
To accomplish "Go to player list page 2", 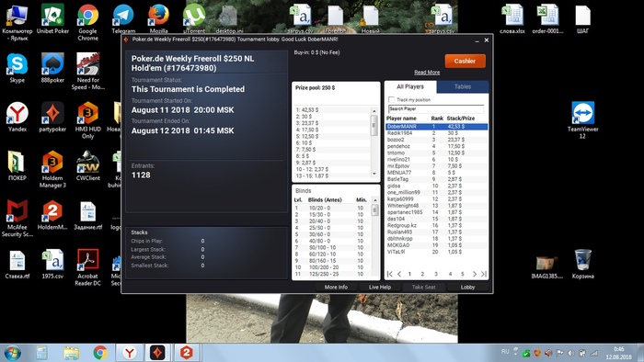I will tap(422, 274).
